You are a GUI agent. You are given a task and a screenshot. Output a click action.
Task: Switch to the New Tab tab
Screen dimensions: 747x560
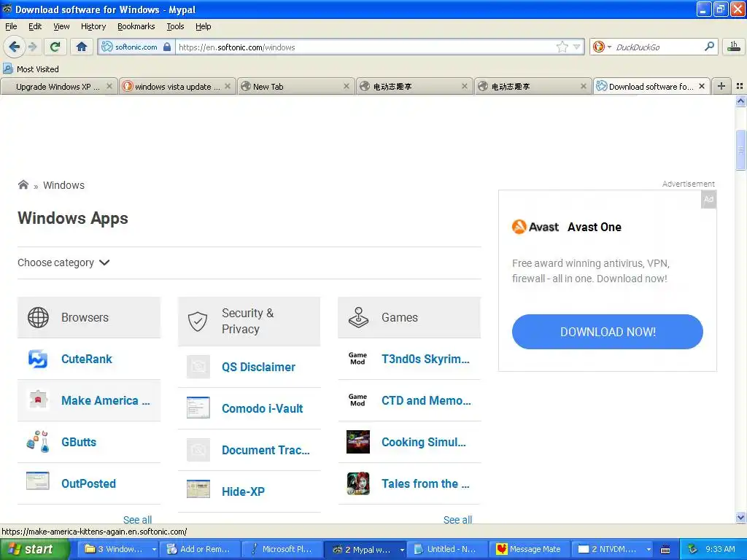click(x=295, y=86)
